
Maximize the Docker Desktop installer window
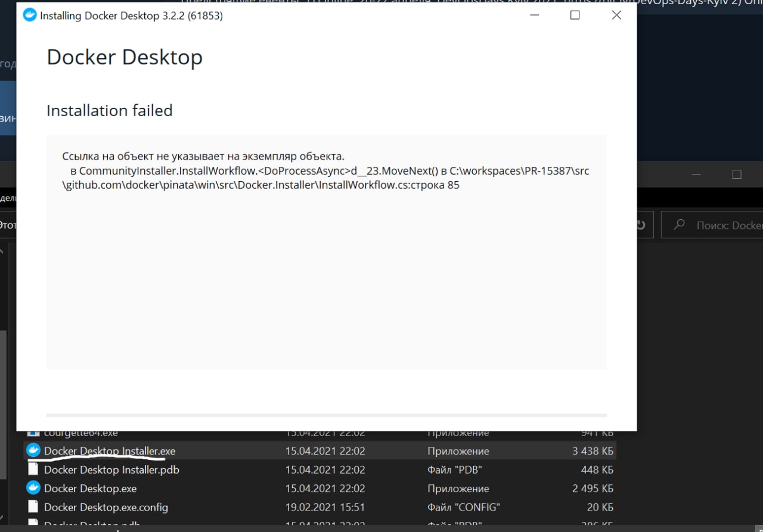coord(575,15)
